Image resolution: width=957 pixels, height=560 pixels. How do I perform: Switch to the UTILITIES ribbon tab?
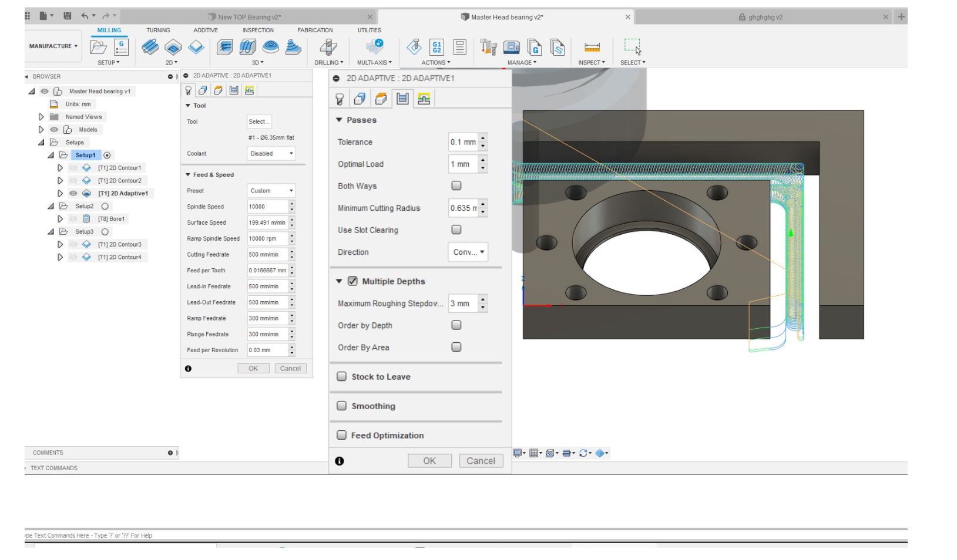coord(369,31)
